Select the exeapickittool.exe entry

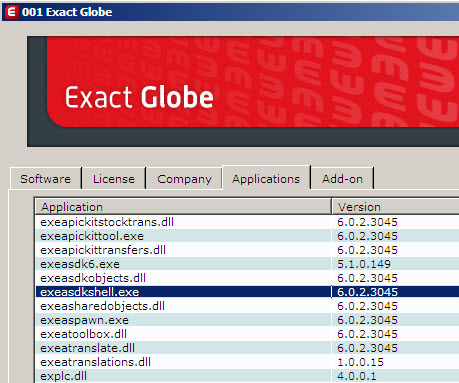click(x=247, y=236)
